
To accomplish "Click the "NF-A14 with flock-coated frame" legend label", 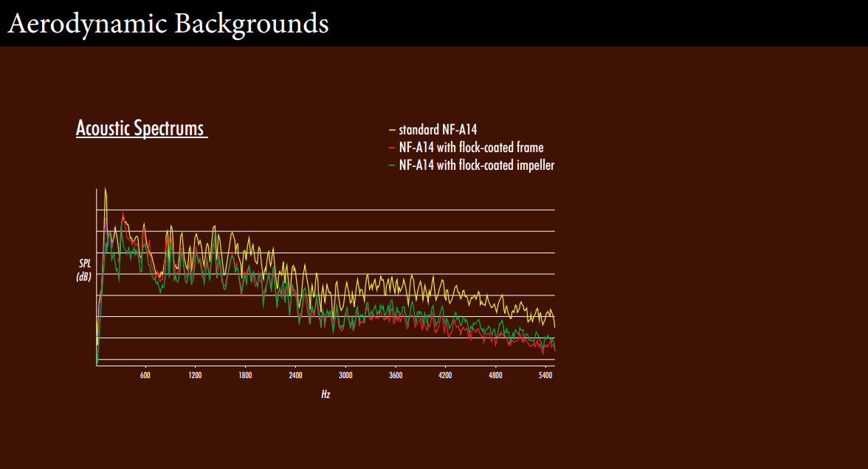I will point(471,147).
